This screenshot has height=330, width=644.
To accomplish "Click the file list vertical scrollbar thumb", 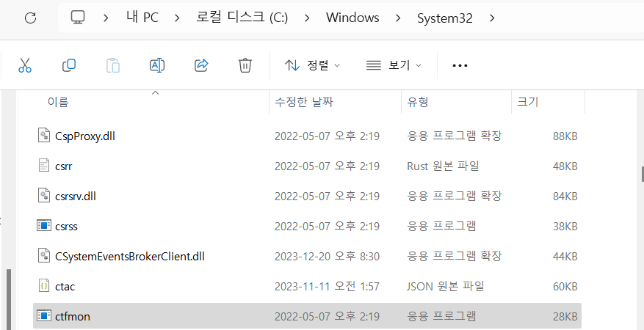I will (x=643, y=174).
